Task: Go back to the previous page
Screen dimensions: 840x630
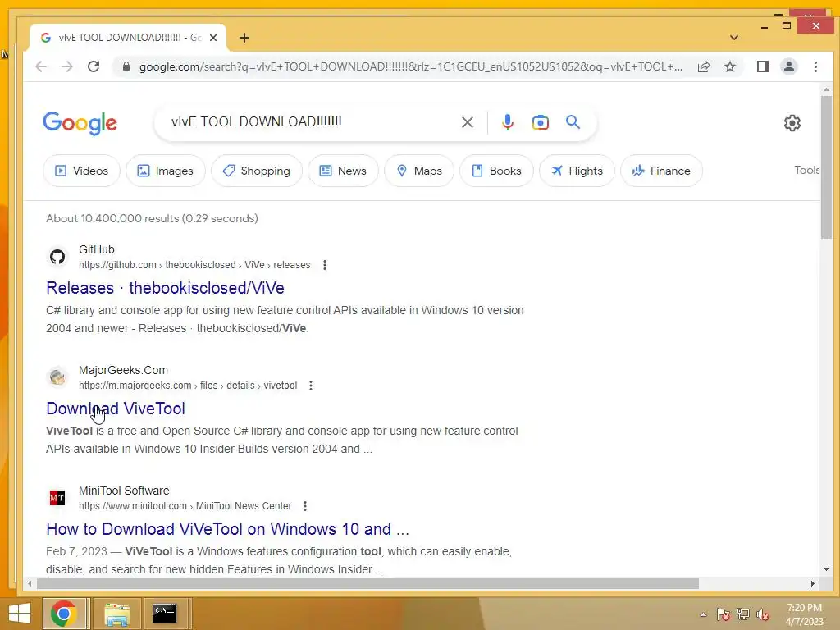Action: coord(41,66)
